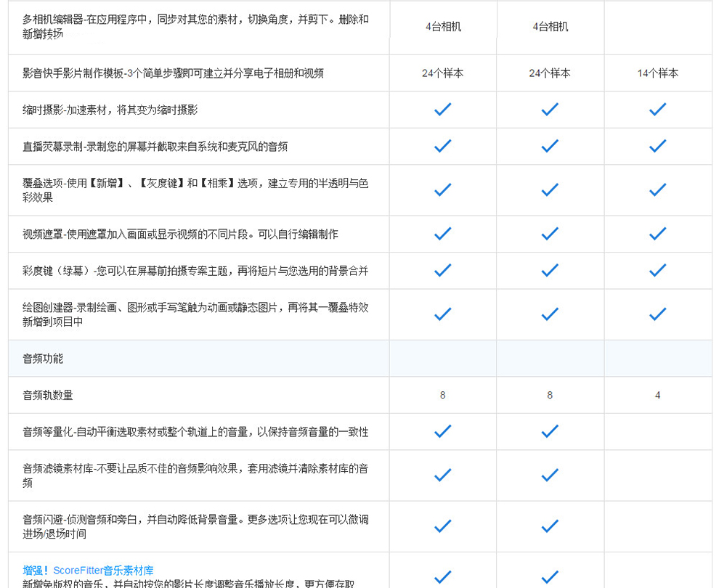Image resolution: width=719 pixels, height=588 pixels.
Task: Click the ScoreFitter row checkmark in second column
Action: pyautogui.click(x=550, y=574)
